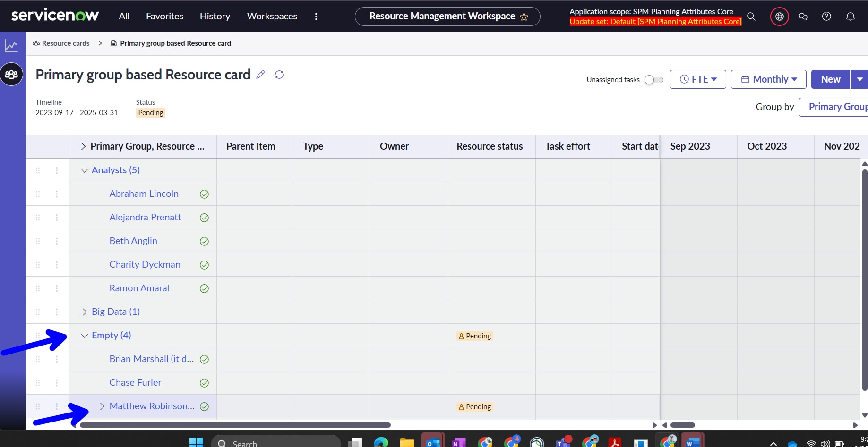The width and height of the screenshot is (868, 447).
Task: Click the New button
Action: coord(830,79)
